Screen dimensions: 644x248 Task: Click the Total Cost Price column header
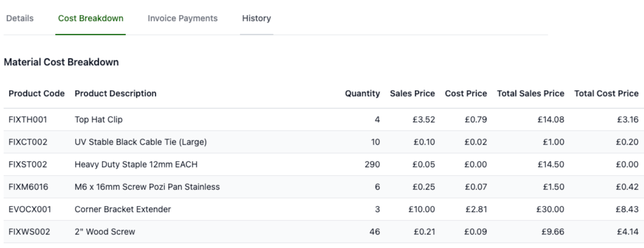click(606, 93)
